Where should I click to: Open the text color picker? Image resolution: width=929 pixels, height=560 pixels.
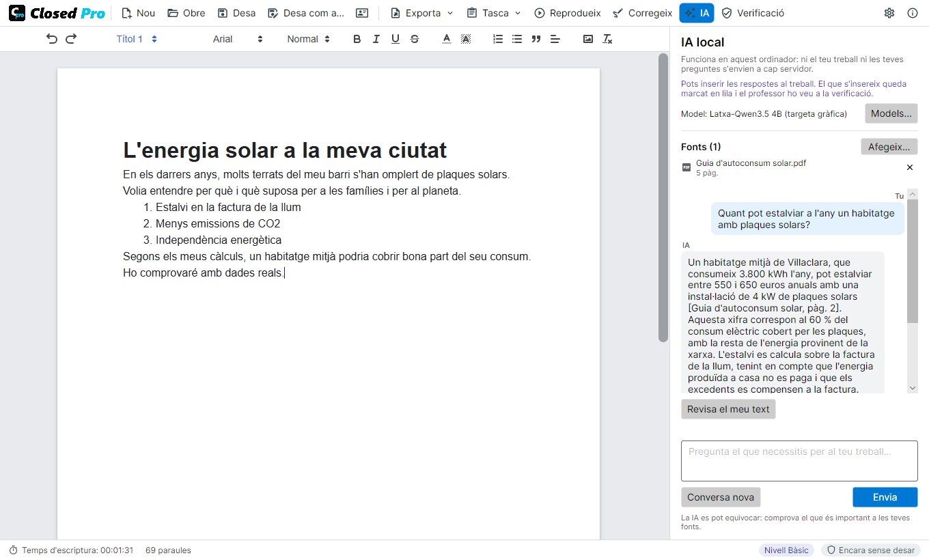(447, 39)
